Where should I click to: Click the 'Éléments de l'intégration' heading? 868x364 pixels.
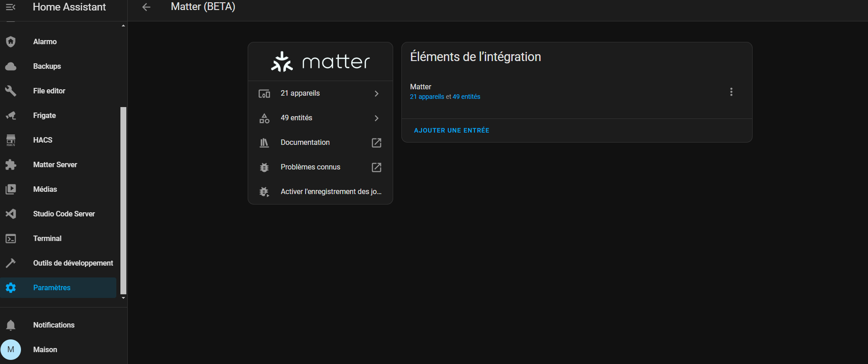pyautogui.click(x=475, y=57)
